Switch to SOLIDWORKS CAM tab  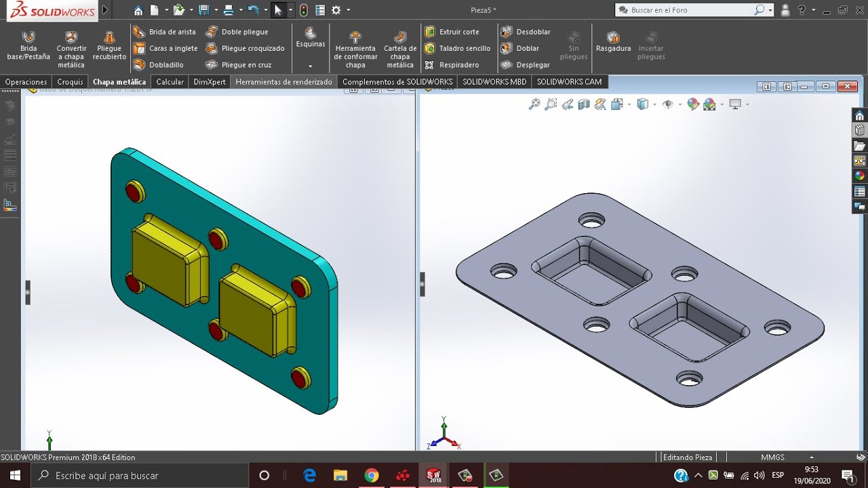(569, 82)
